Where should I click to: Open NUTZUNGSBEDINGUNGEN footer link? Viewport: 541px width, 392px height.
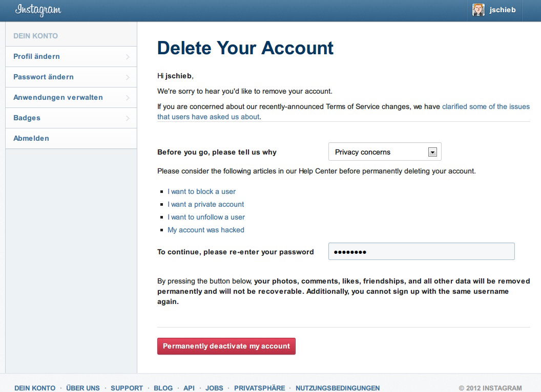(x=338, y=388)
